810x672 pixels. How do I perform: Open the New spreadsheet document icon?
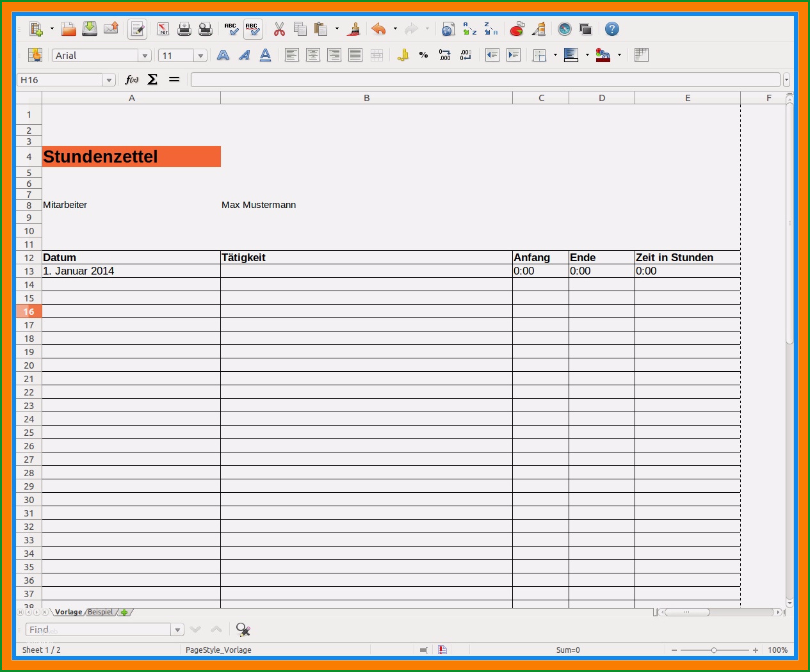coord(36,29)
